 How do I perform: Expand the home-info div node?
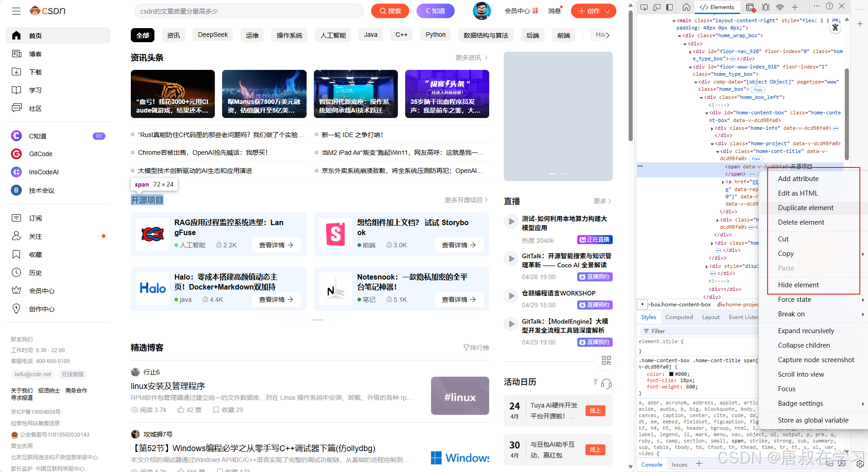pyautogui.click(x=712, y=128)
